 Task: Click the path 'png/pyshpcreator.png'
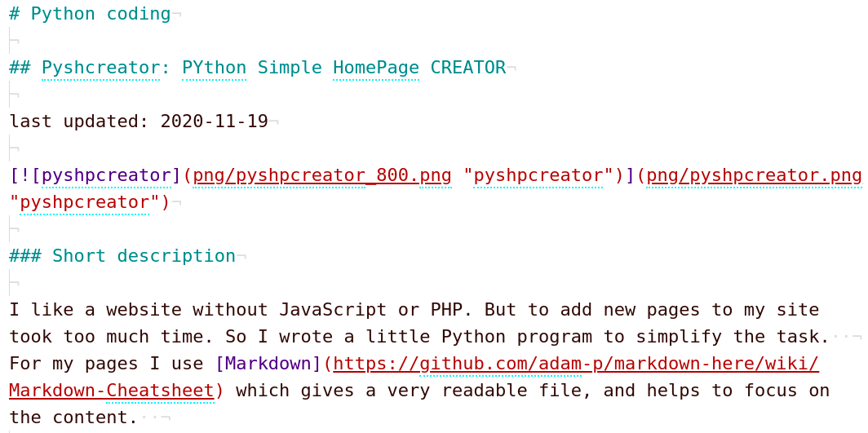pyautogui.click(x=755, y=176)
